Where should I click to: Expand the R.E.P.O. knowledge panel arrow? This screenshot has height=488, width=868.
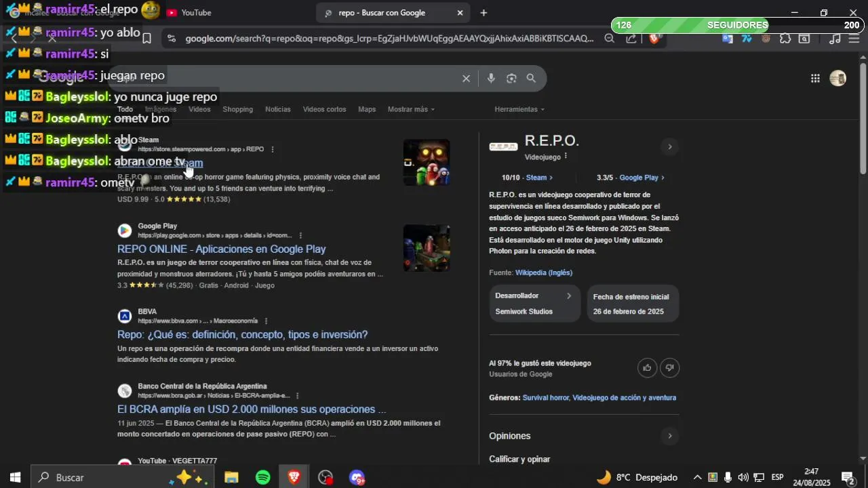pyautogui.click(x=669, y=147)
